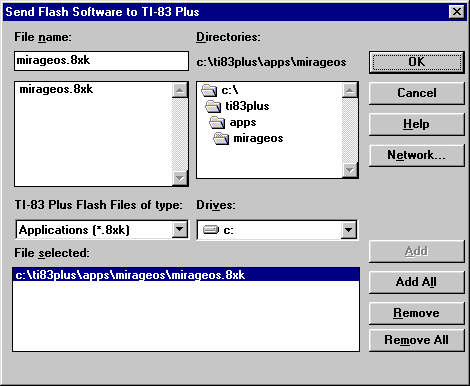The height and width of the screenshot is (386, 470).
Task: Select the c:\ root directory label
Action: pos(230,90)
